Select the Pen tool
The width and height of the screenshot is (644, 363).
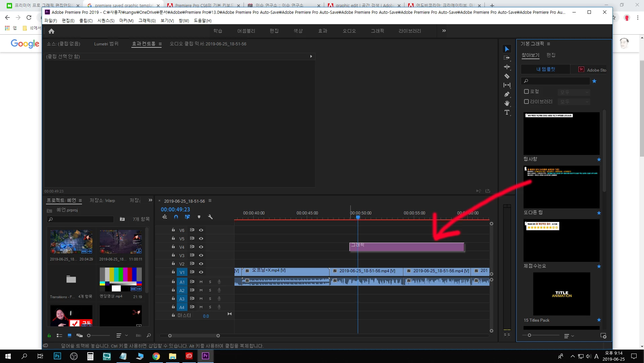tap(507, 94)
